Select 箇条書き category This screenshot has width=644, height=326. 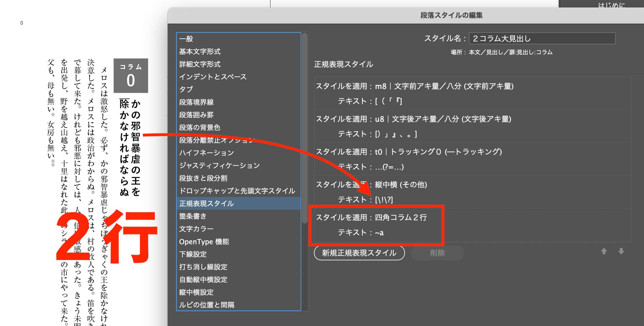click(193, 216)
